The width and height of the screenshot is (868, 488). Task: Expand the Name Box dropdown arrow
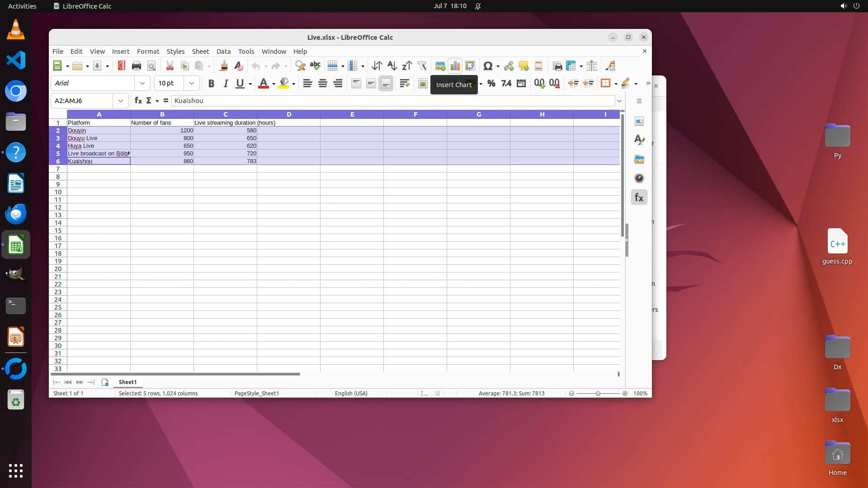tap(120, 101)
